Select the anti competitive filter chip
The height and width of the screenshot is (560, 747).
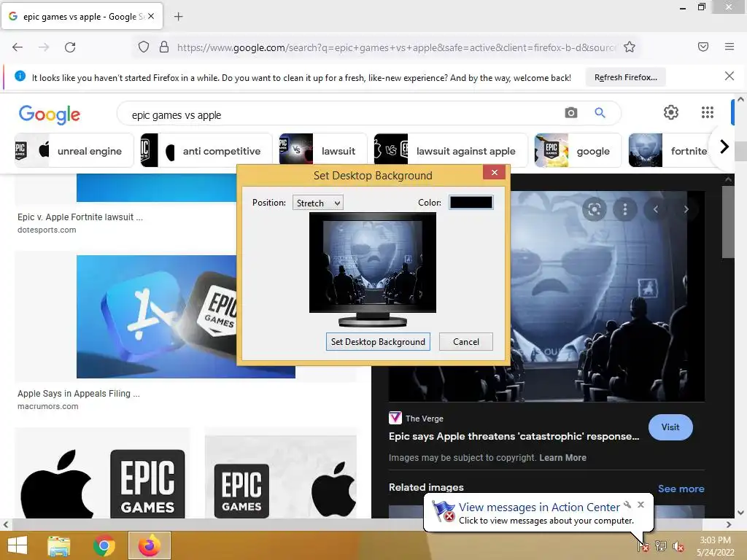tap(206, 151)
